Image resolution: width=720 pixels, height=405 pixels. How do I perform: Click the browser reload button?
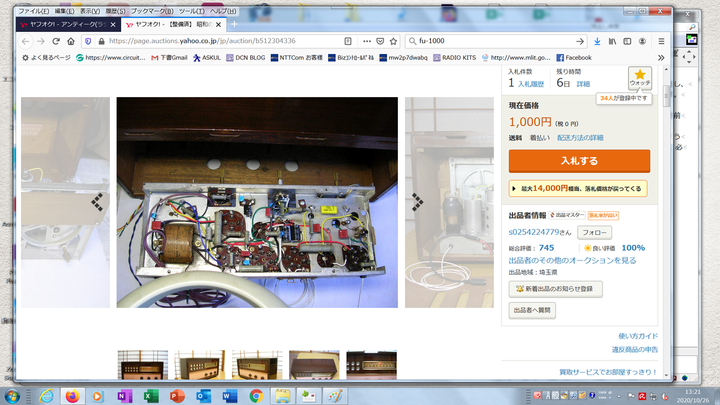coord(56,41)
